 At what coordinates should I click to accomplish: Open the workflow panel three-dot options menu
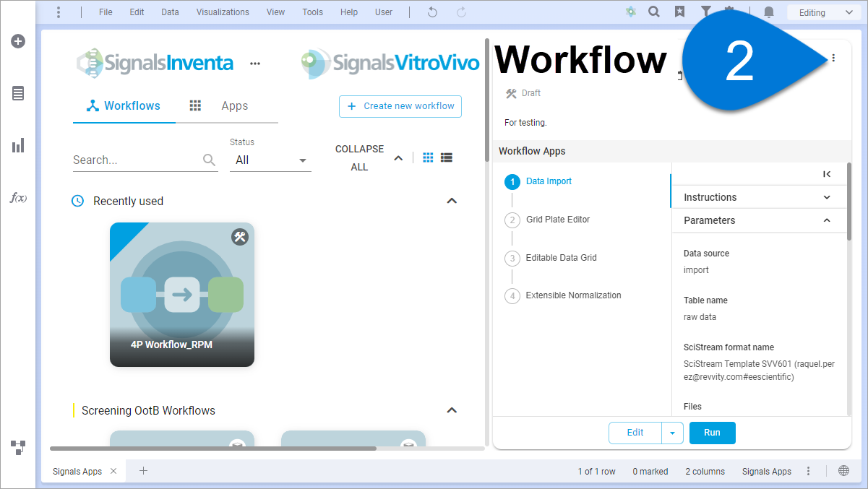coord(833,59)
